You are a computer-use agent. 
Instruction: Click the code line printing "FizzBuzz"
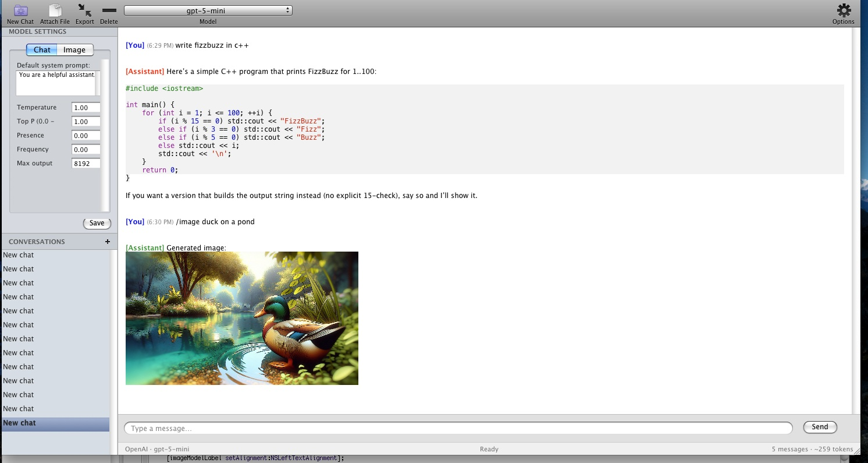pos(241,121)
